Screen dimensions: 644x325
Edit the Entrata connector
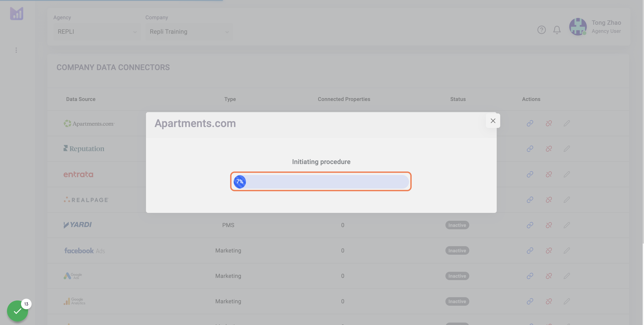click(566, 174)
